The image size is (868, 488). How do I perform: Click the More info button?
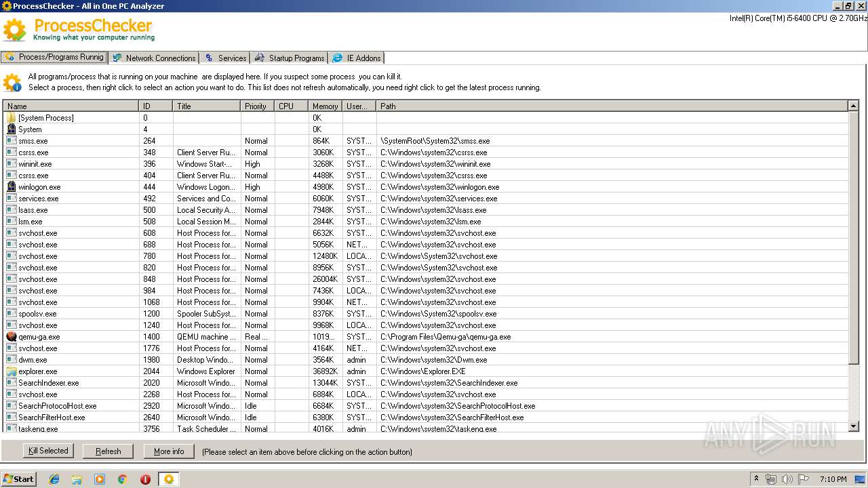pos(169,451)
